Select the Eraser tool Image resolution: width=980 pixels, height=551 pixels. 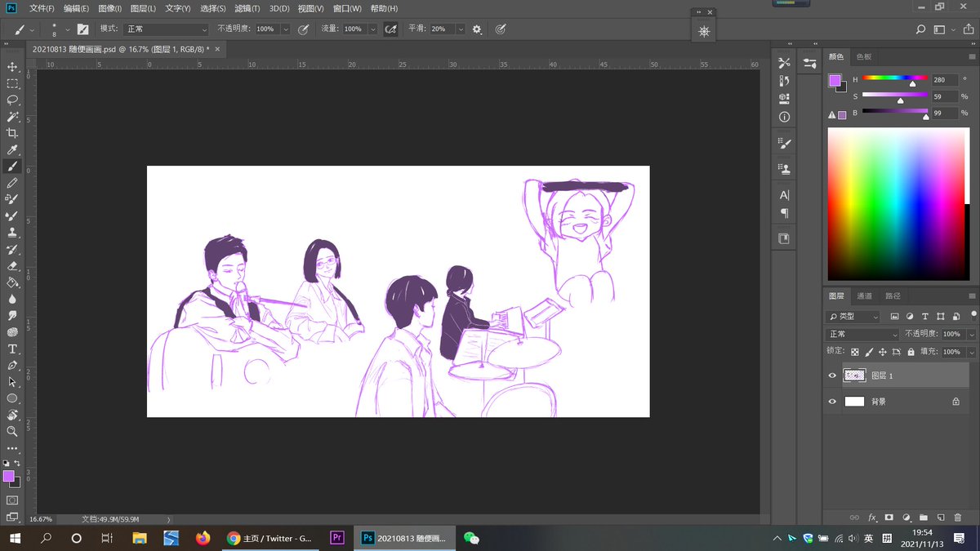(x=12, y=265)
